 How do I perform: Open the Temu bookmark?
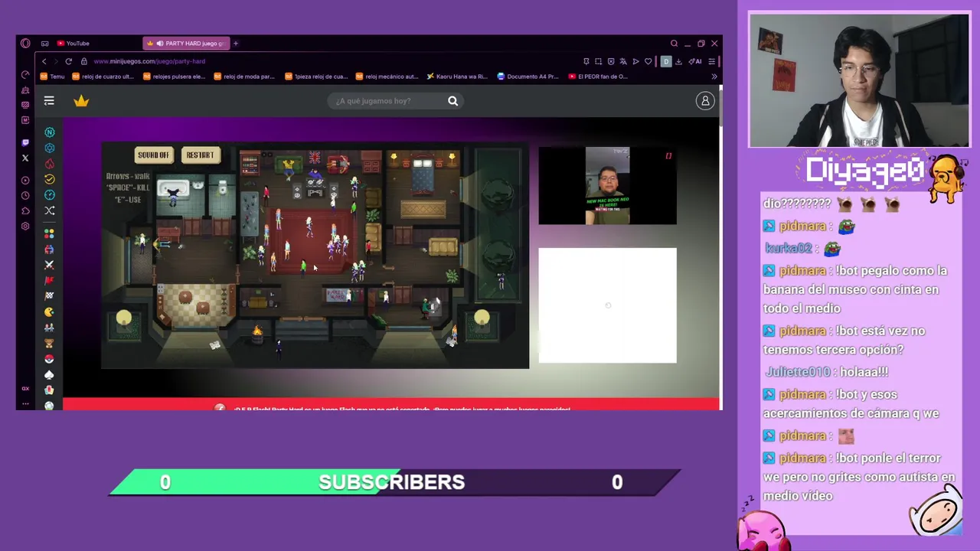pyautogui.click(x=52, y=77)
